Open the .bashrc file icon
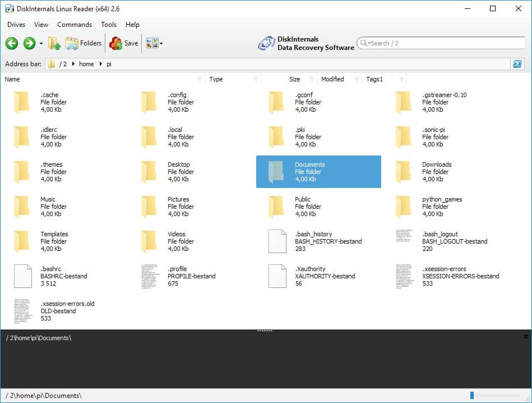This screenshot has width=532, height=403. pos(22,276)
